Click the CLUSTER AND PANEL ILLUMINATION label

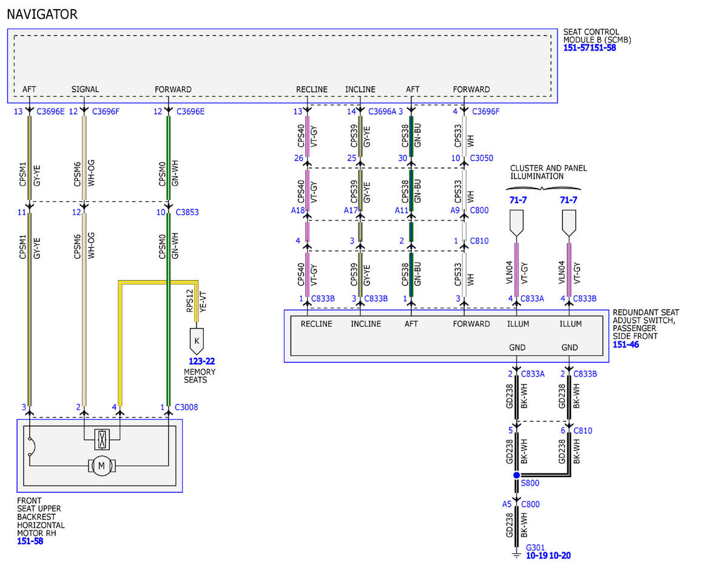pyautogui.click(x=548, y=172)
